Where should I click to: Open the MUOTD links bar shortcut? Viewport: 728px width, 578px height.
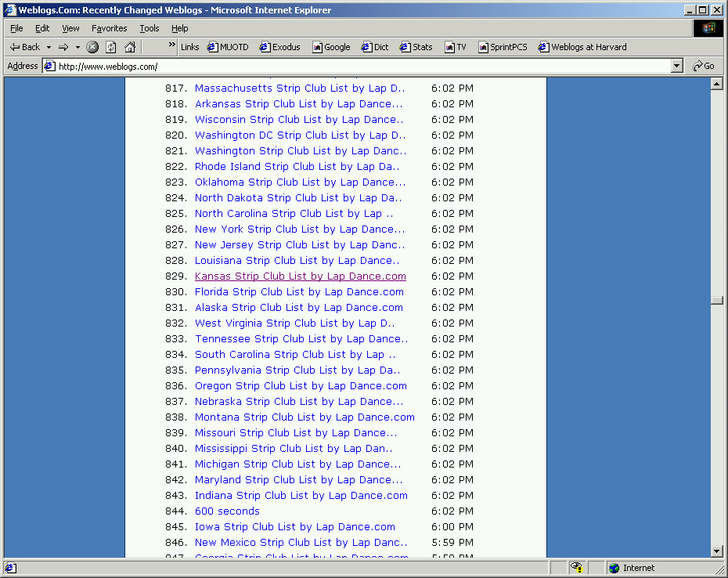click(228, 47)
